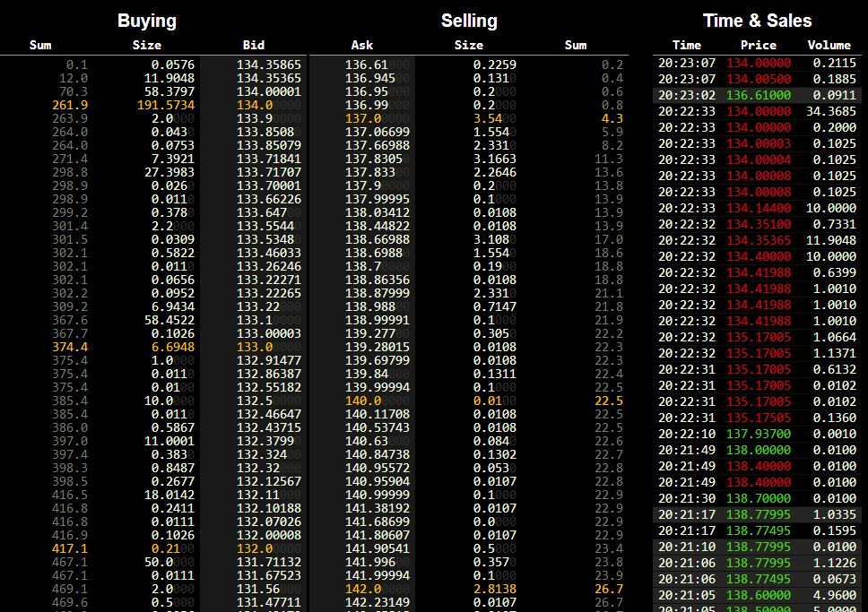Select bid price 131.71132

269,562
